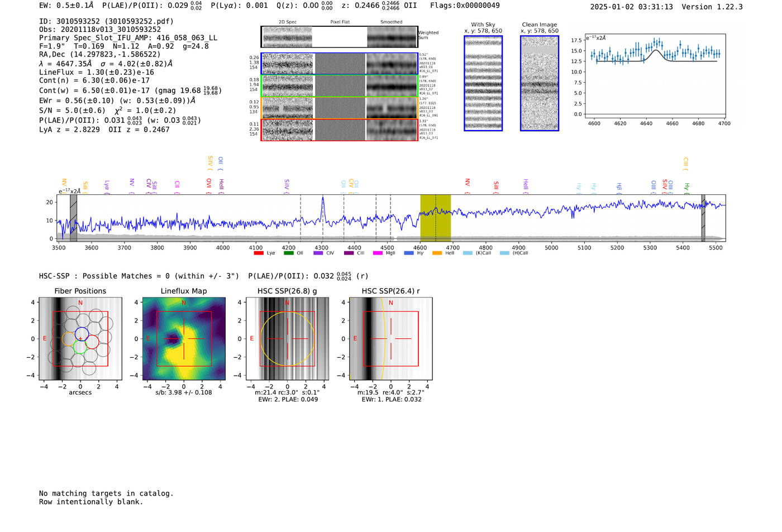Screen dimensions: 782x532
Task: Click the EW: 0.5±0.1Å header value
Action: coord(66,6)
